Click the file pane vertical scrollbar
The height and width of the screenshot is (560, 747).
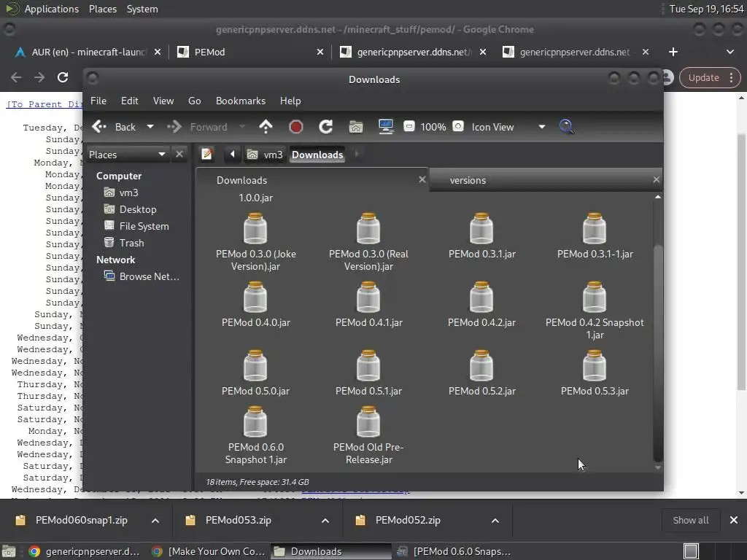tap(658, 352)
